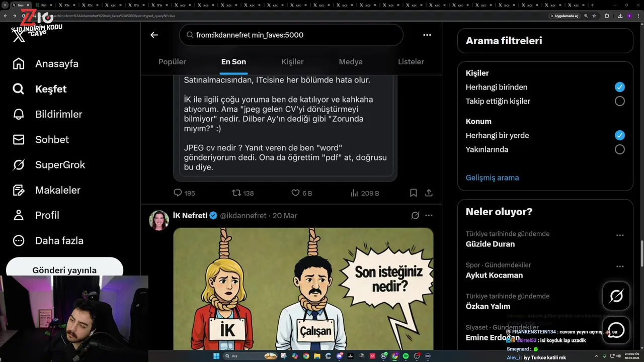Open browser profile avatar
644x362 pixels.
coord(629,16)
